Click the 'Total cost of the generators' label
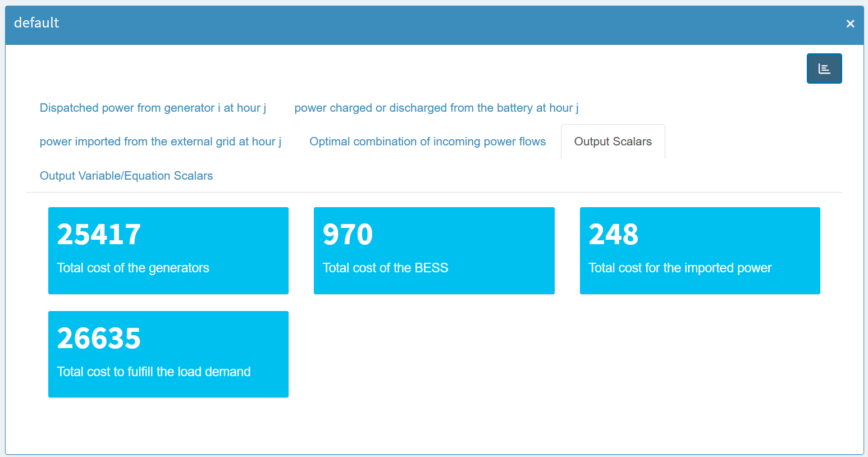The width and height of the screenshot is (868, 457). coord(133,268)
